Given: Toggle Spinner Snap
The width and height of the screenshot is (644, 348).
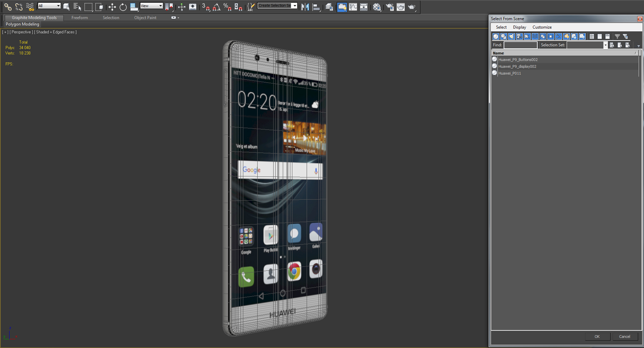Looking at the screenshot, I should (238, 7).
